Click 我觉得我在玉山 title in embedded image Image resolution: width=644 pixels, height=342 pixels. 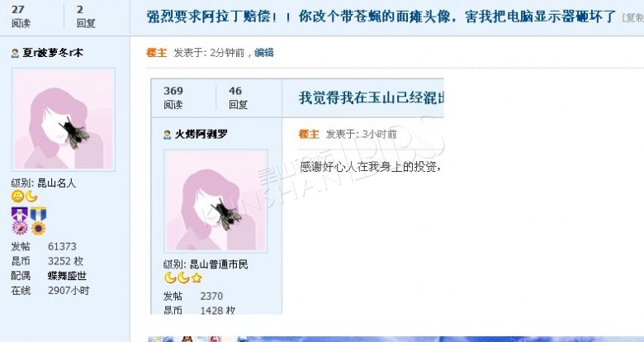tap(372, 97)
